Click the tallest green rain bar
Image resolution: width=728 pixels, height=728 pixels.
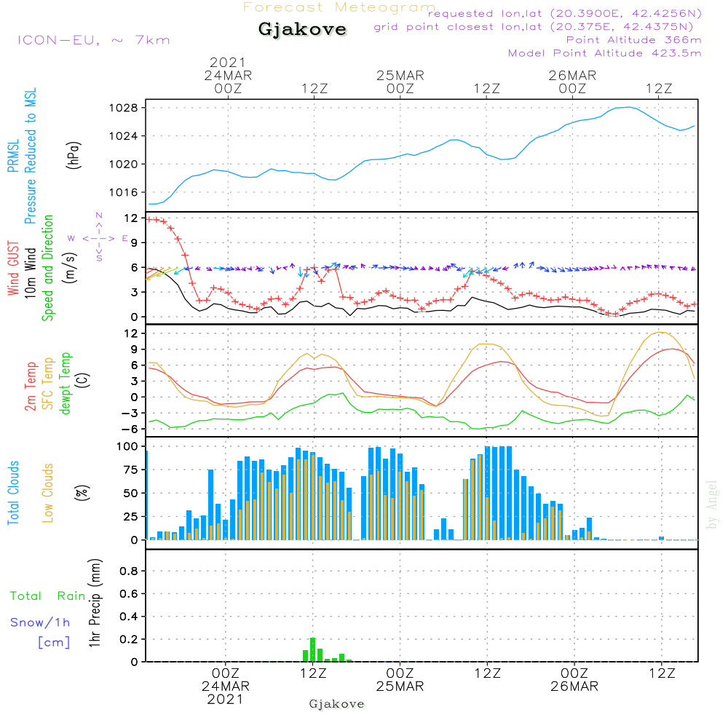[312, 649]
